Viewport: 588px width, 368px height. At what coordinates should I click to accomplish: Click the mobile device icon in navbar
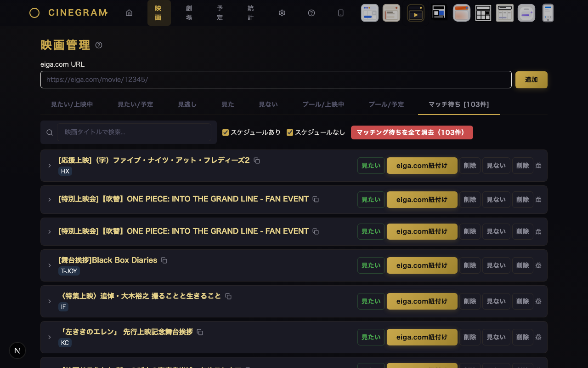click(341, 13)
